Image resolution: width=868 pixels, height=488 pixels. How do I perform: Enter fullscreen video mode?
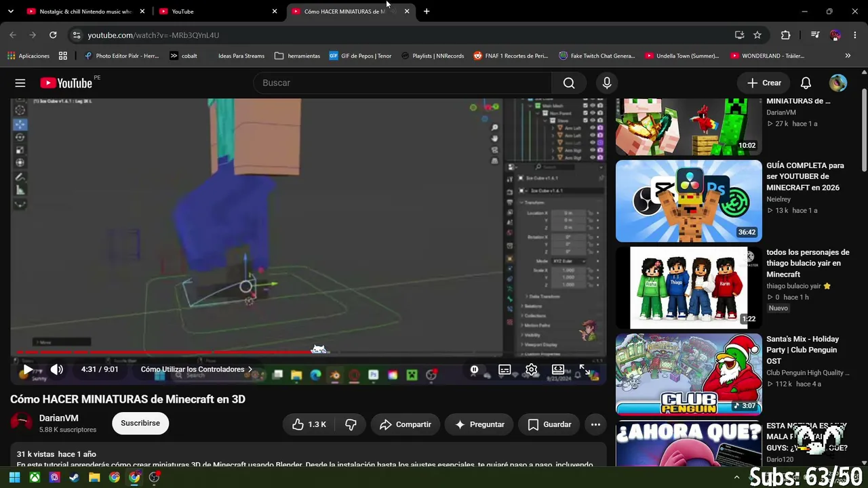(x=585, y=369)
